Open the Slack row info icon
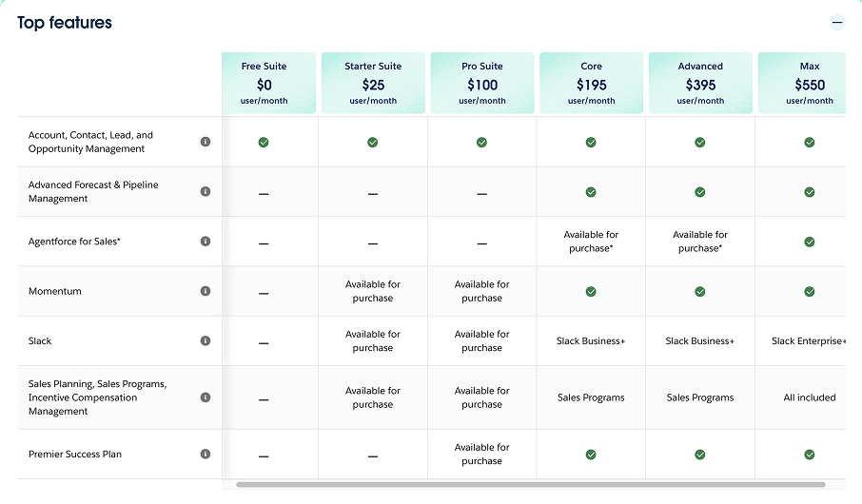Viewport: 862px width, 504px height. point(206,340)
